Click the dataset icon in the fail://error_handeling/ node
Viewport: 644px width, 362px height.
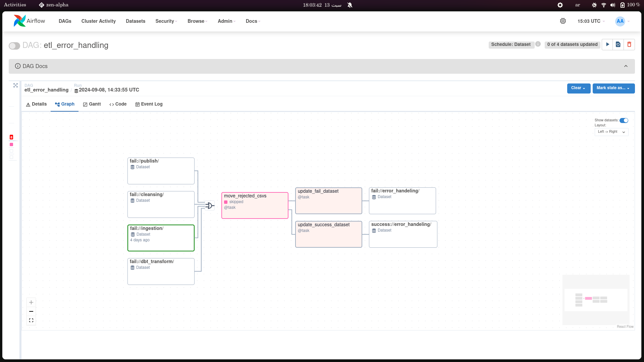tap(374, 197)
